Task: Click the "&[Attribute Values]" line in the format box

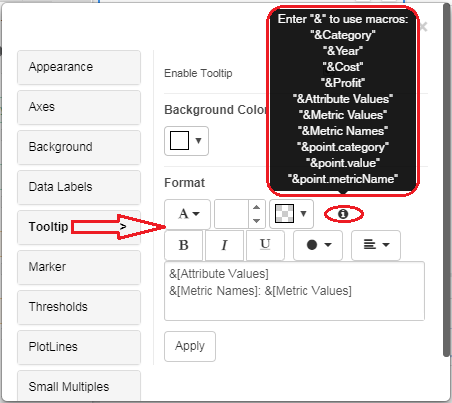Action: click(x=219, y=274)
